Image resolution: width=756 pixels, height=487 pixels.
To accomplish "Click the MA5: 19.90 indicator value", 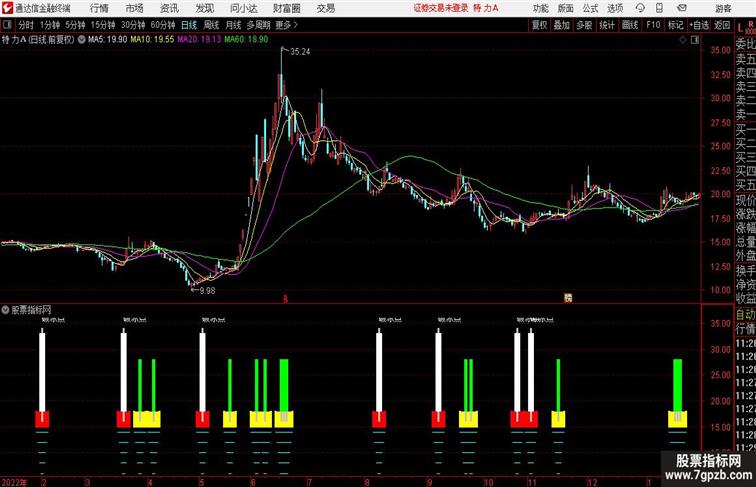I will click(x=107, y=40).
